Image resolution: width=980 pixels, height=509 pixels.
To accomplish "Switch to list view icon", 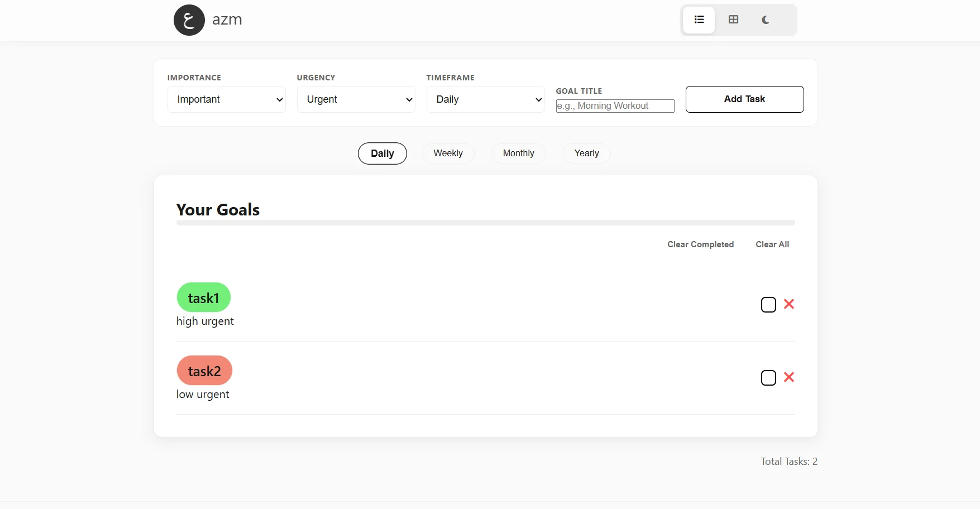I will point(699,20).
